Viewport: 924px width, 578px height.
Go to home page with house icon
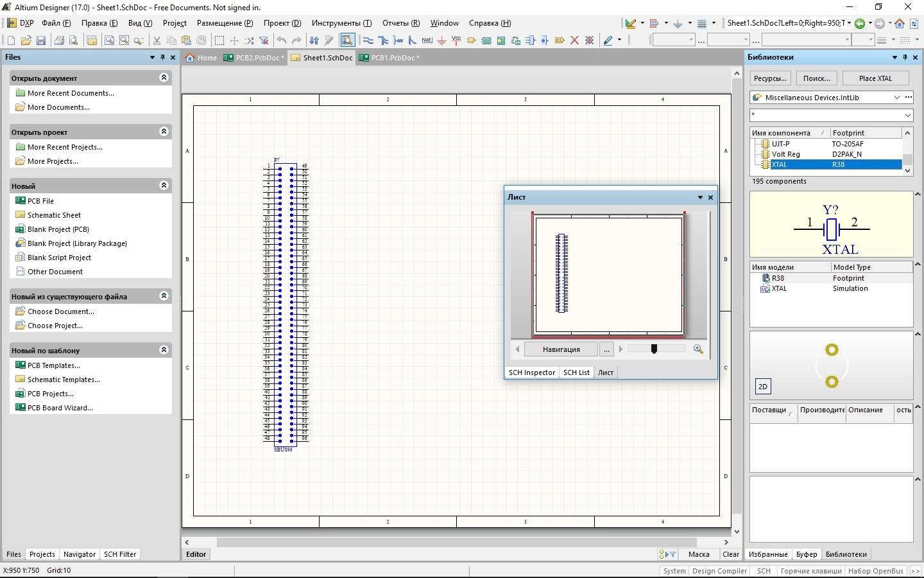(x=900, y=23)
